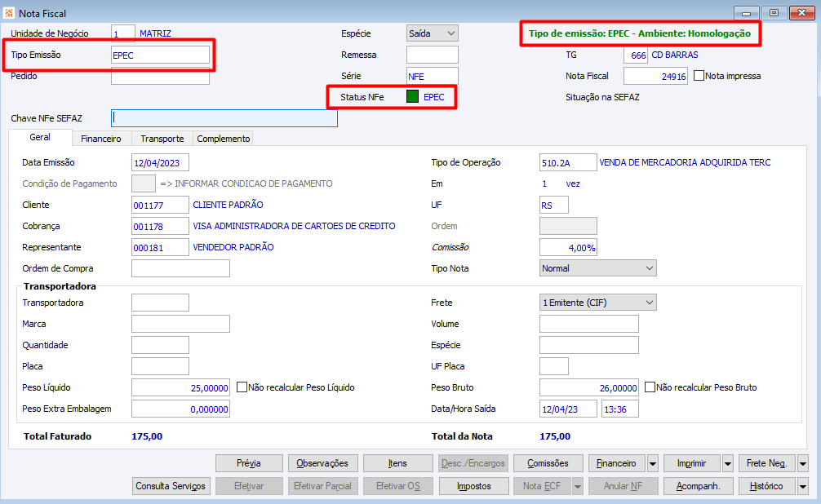Click the Tipo de Operação field 510.2A
Viewport: 821px width, 504px height.
click(x=568, y=163)
